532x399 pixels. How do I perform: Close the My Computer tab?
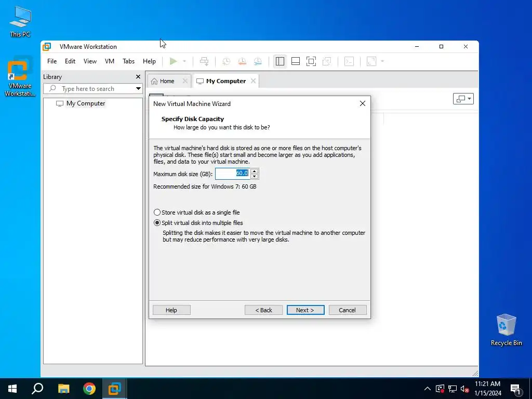click(x=253, y=81)
